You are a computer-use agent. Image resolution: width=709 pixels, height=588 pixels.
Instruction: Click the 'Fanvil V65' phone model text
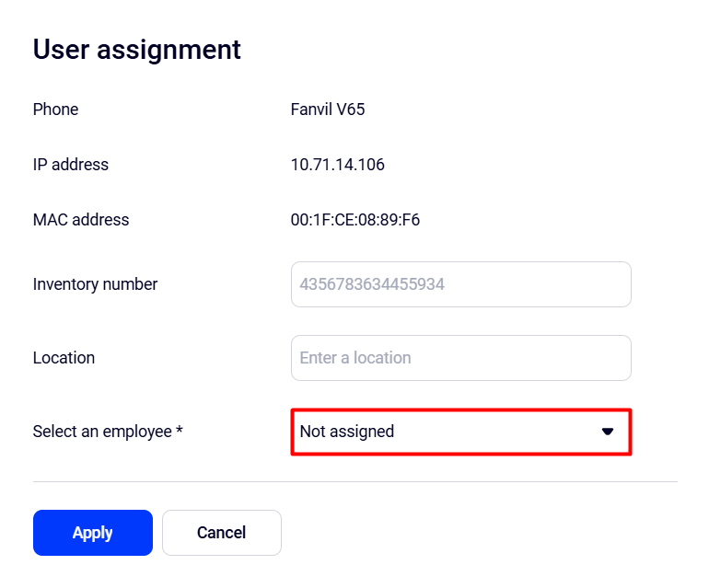click(328, 110)
